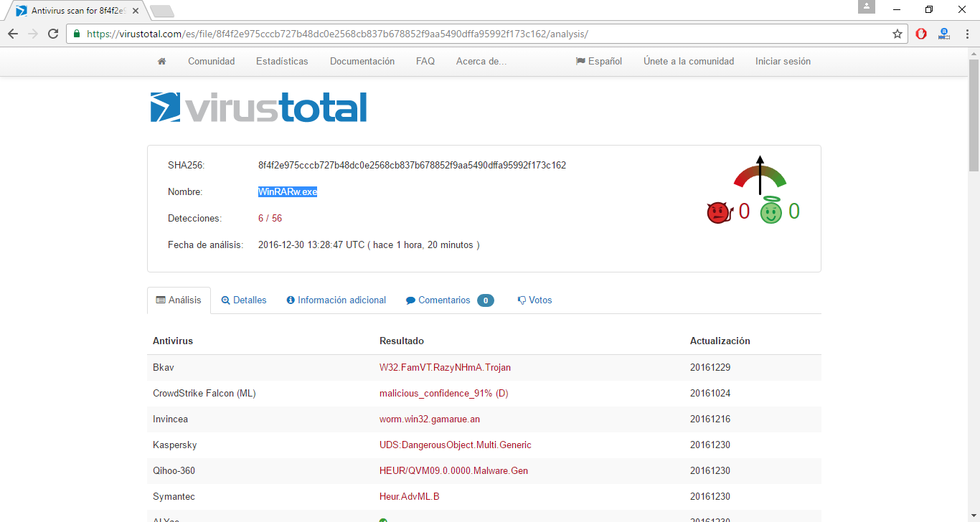This screenshot has height=522, width=980.
Task: Click the Heur.AdvML.B result
Action: point(410,497)
